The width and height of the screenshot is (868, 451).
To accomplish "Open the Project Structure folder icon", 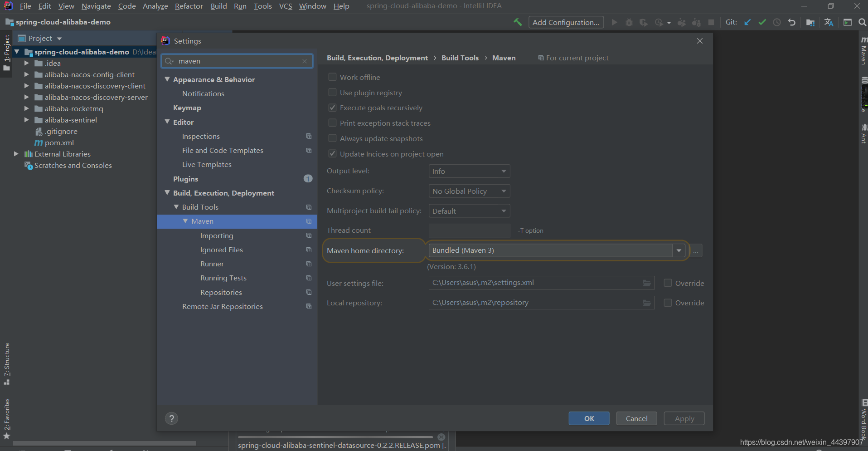I will [x=810, y=22].
